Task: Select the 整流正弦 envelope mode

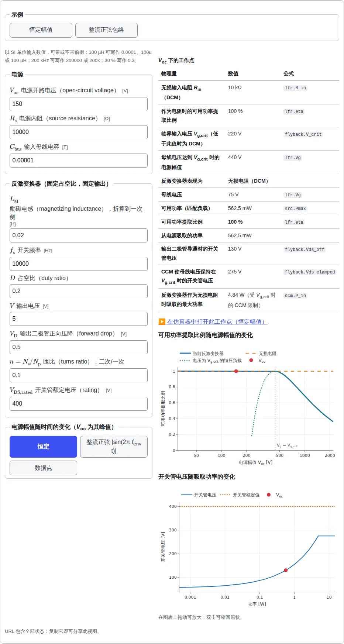Action: click(114, 447)
